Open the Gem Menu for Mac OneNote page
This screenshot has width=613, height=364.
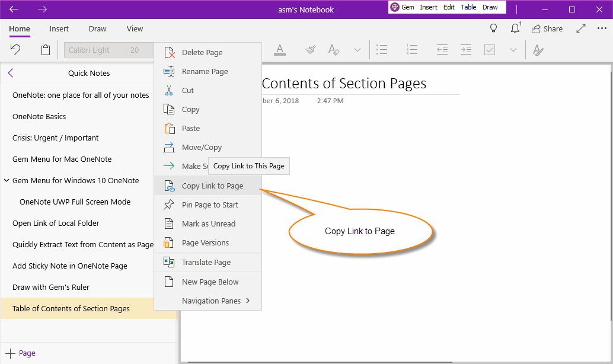tap(62, 159)
